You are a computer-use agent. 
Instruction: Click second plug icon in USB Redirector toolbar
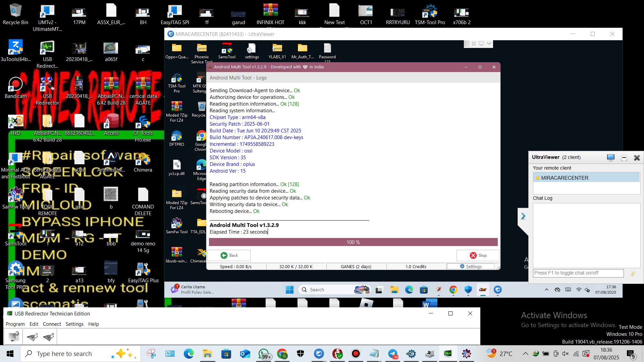pos(33,337)
